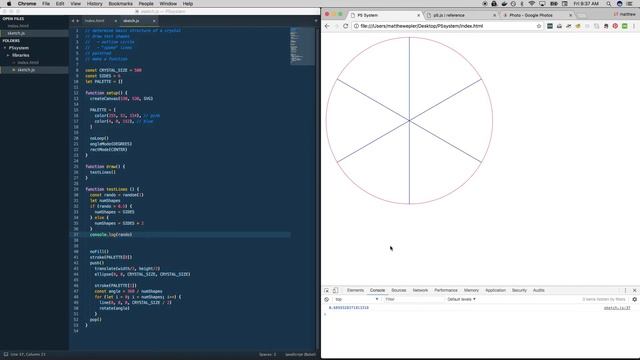This screenshot has height=360, width=640.
Task: Close the Google Photos browser tab
Action: pos(570,15)
